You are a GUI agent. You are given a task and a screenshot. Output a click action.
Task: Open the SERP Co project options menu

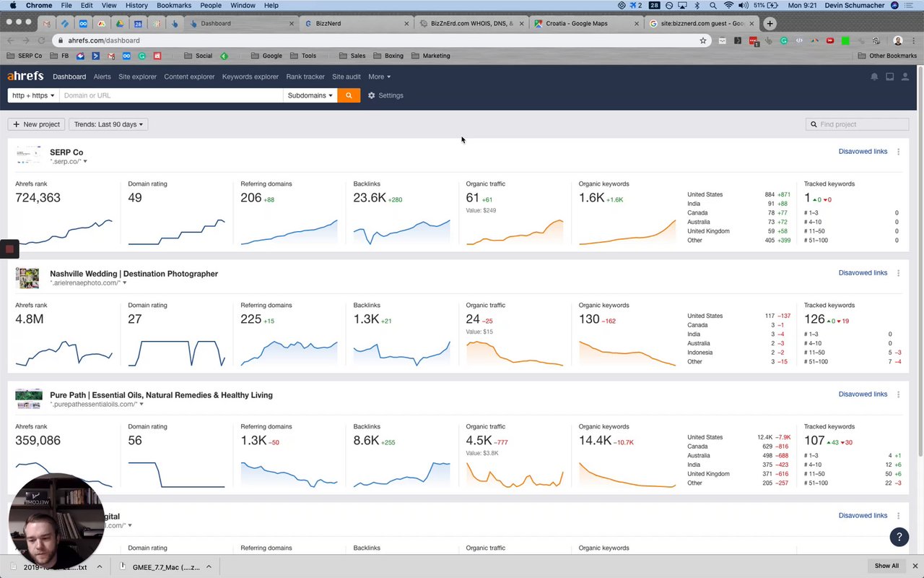pos(898,152)
